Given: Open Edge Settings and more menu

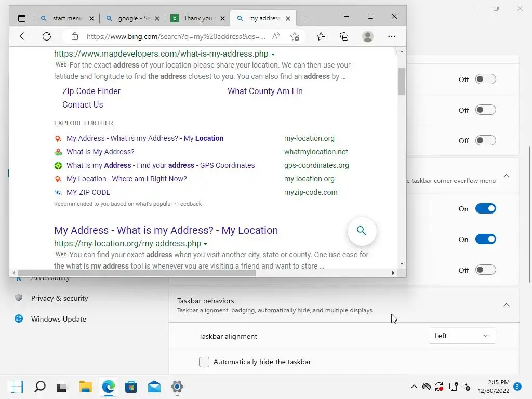Looking at the screenshot, I should pos(392,36).
